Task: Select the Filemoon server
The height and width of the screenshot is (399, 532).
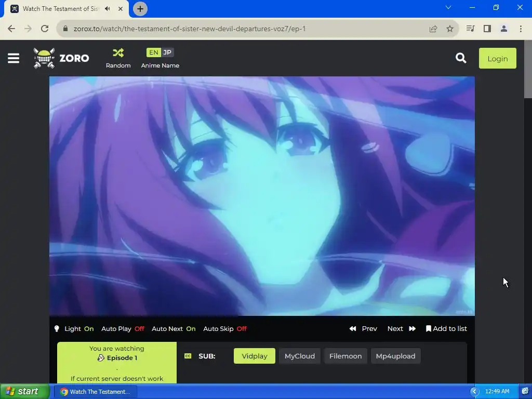Action: pos(345,356)
